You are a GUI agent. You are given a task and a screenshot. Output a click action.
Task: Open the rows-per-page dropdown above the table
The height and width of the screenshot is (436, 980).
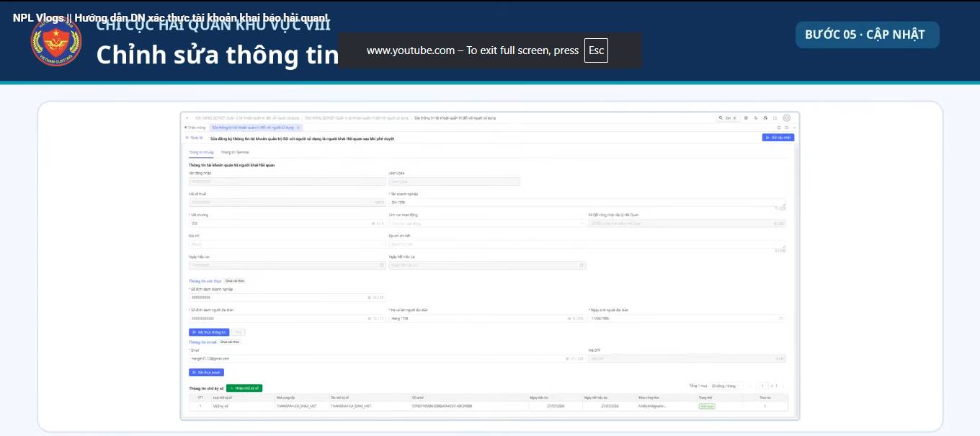coord(726,386)
